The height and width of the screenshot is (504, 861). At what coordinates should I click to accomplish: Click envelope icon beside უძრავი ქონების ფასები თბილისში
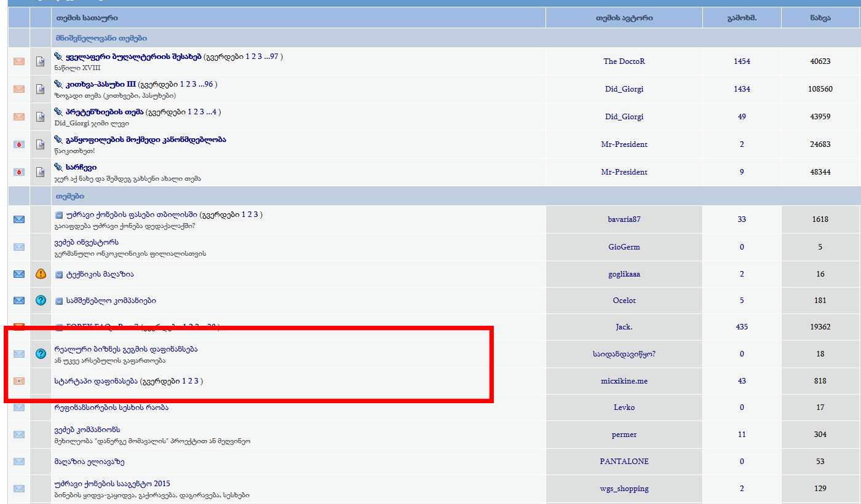[x=19, y=219]
